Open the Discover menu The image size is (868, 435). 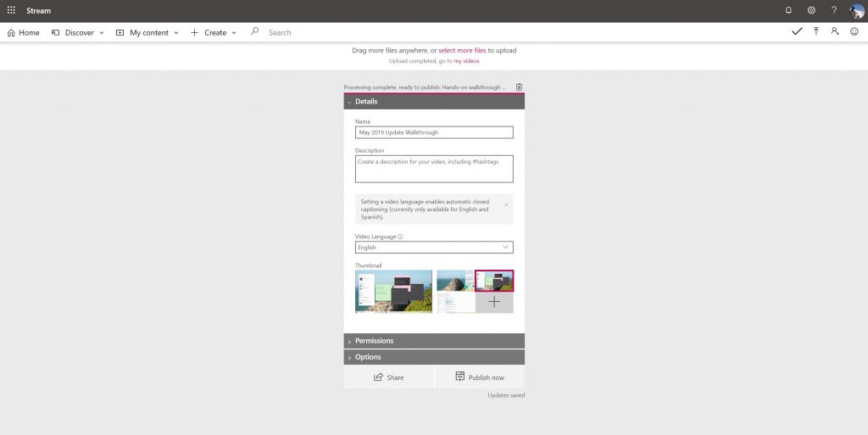[77, 33]
